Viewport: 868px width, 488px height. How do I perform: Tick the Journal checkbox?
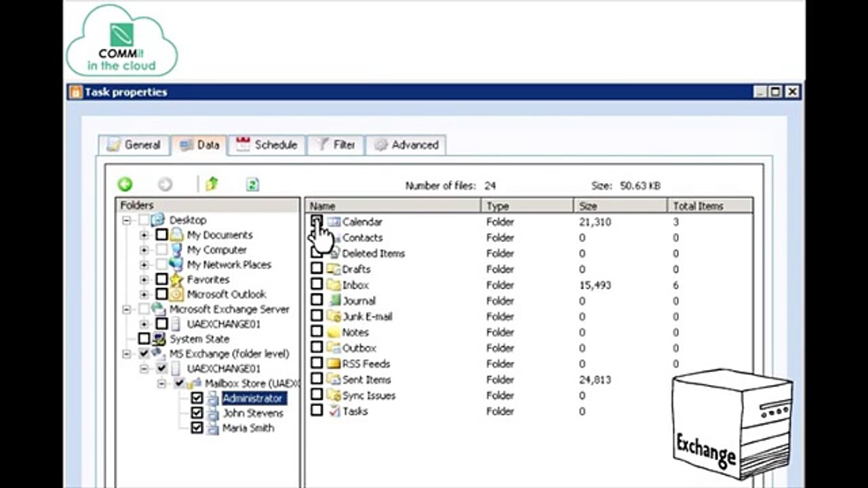(x=317, y=300)
